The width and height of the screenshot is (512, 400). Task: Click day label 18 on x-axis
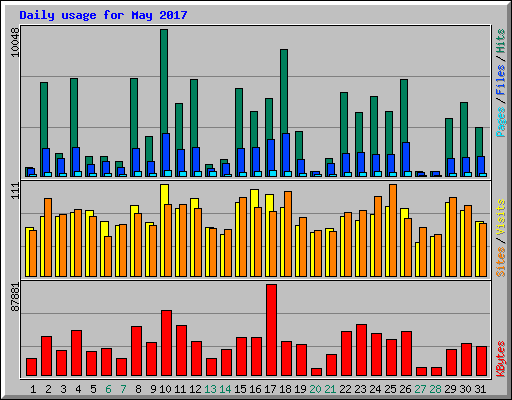[x=285, y=389]
